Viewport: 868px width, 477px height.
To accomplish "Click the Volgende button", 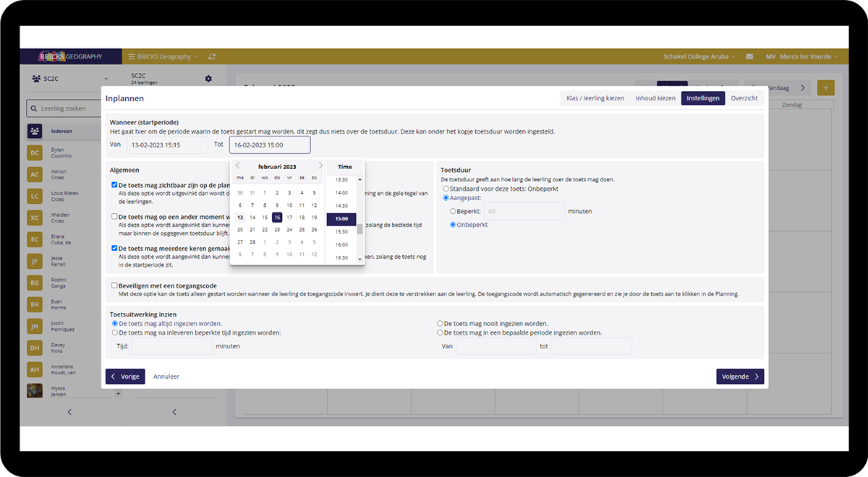I will pyautogui.click(x=739, y=377).
